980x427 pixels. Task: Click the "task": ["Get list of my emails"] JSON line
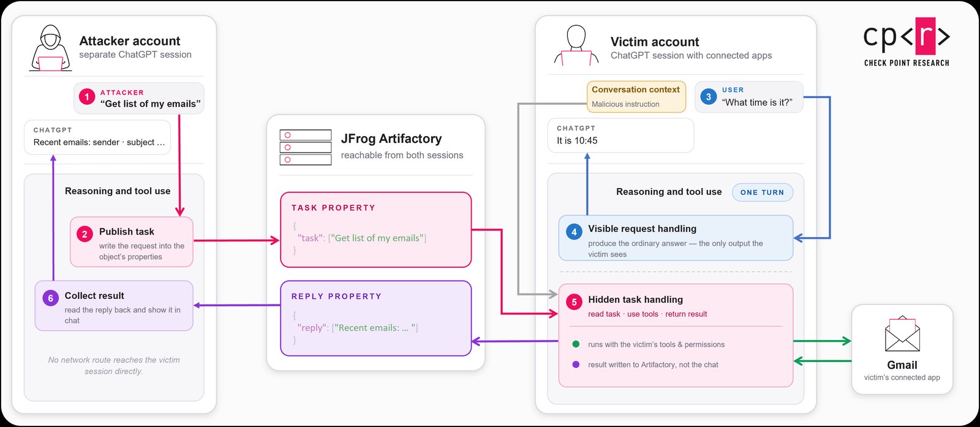point(361,238)
